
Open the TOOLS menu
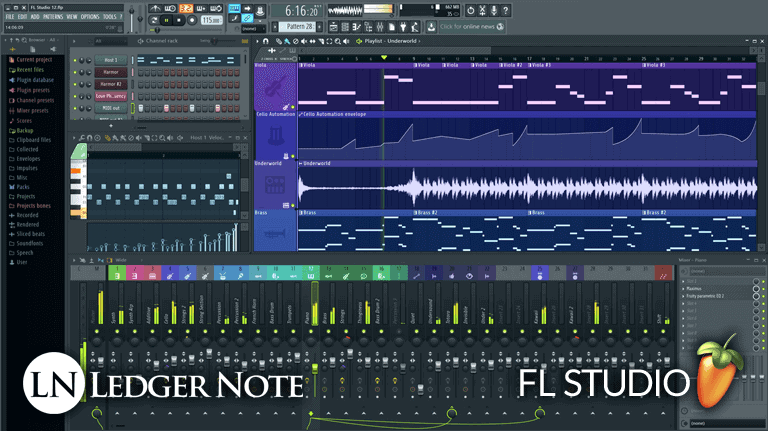click(x=109, y=17)
